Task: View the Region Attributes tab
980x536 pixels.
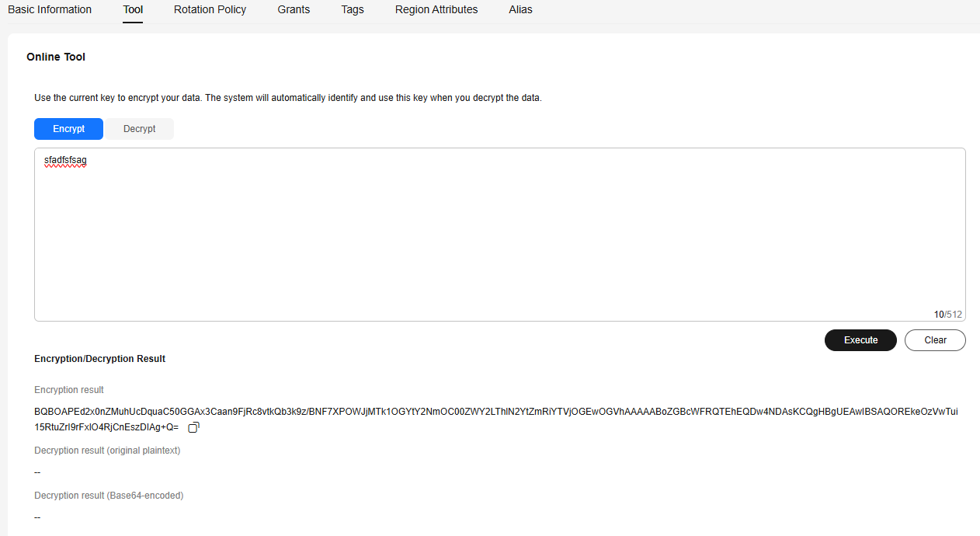Action: [436, 10]
